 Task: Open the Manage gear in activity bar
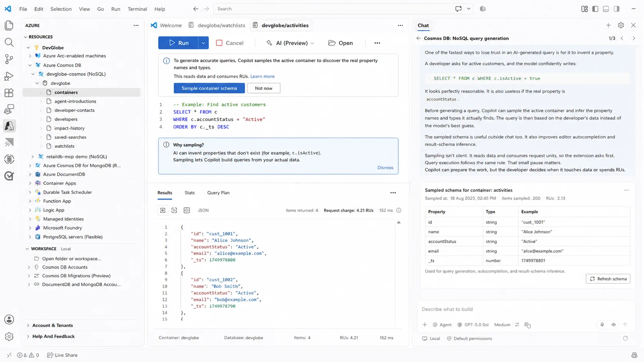pyautogui.click(x=9, y=337)
